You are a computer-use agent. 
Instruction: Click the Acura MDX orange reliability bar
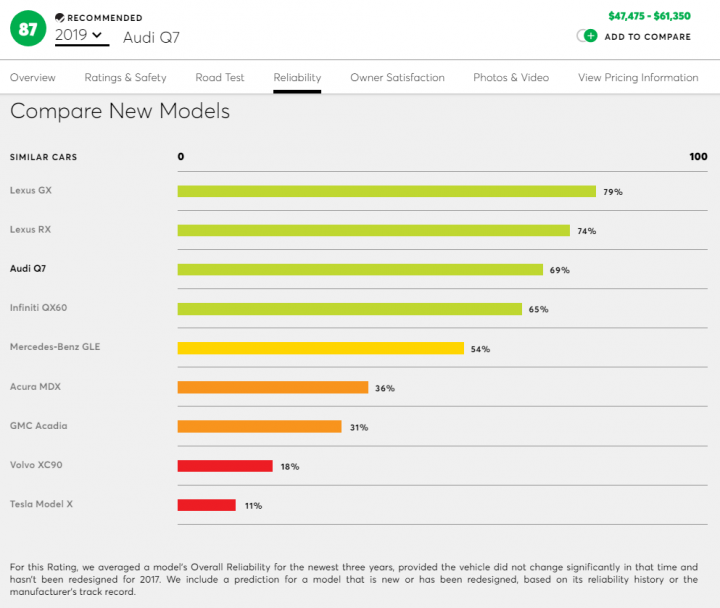(273, 387)
